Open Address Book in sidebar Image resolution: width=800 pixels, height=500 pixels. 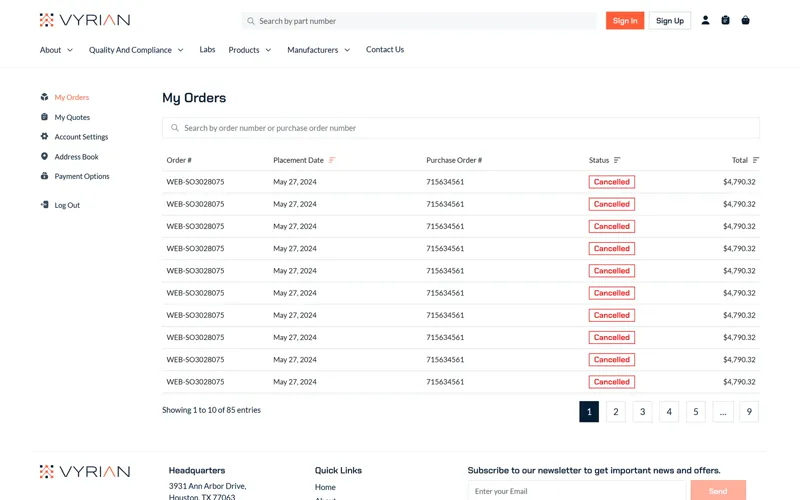[77, 157]
